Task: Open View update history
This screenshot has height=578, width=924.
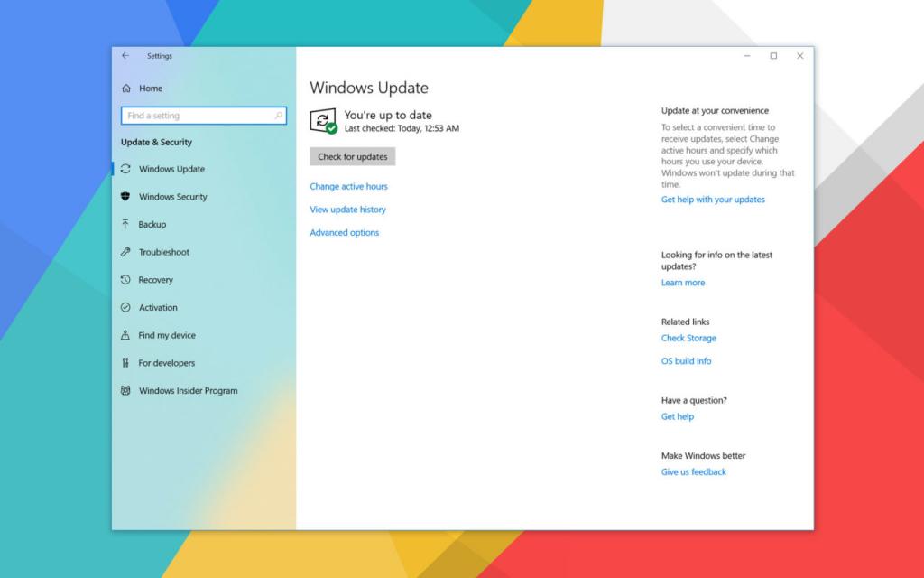Action: point(347,210)
